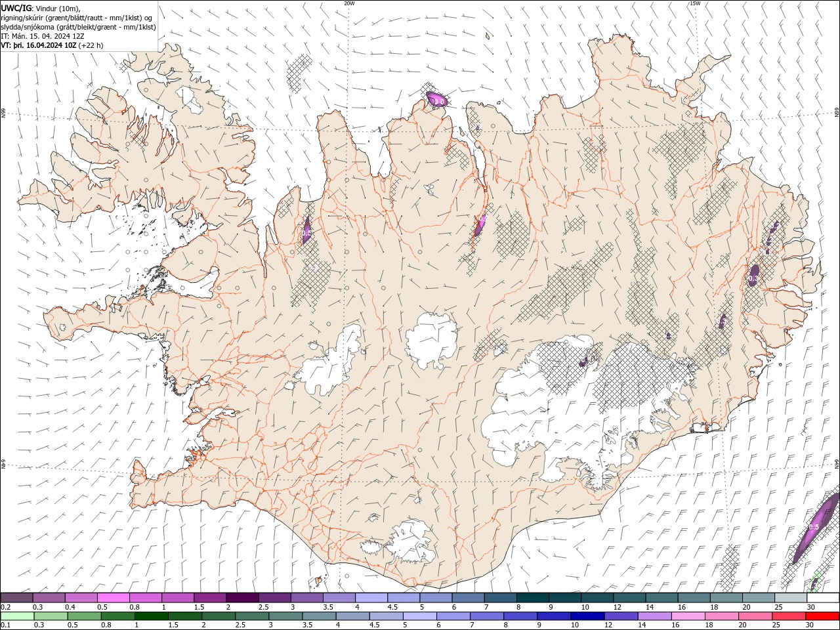Click the magenta 0.5 swatch in purple legend
This screenshot has height=630, width=840.
[x=113, y=598]
